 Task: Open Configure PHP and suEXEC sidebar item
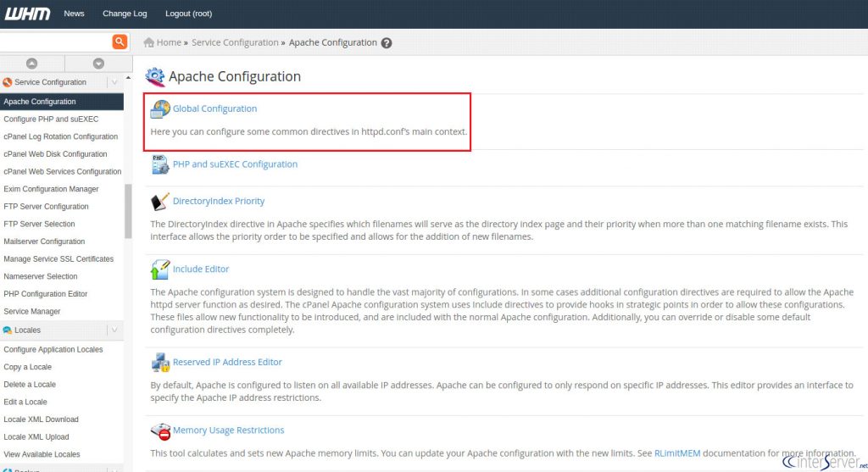pyautogui.click(x=51, y=119)
